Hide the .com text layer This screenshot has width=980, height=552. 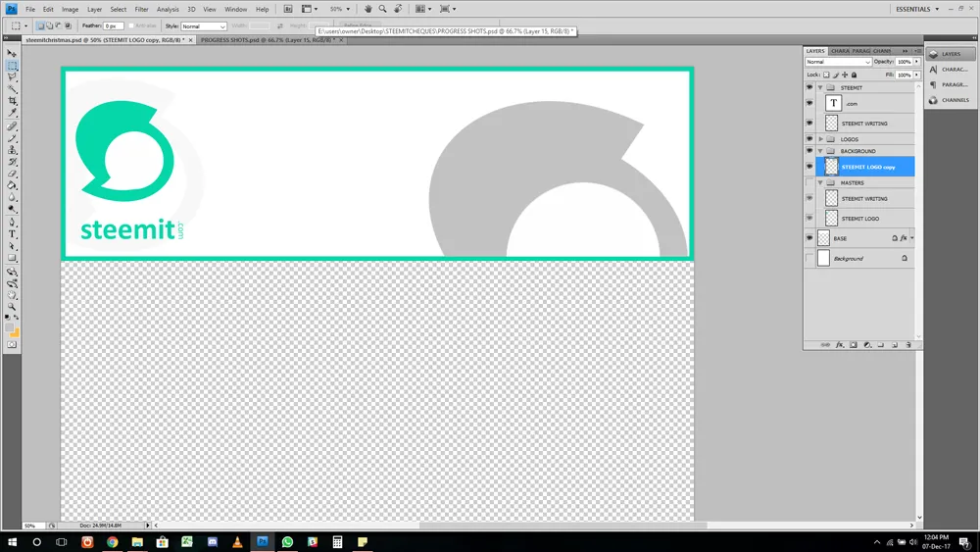click(809, 103)
